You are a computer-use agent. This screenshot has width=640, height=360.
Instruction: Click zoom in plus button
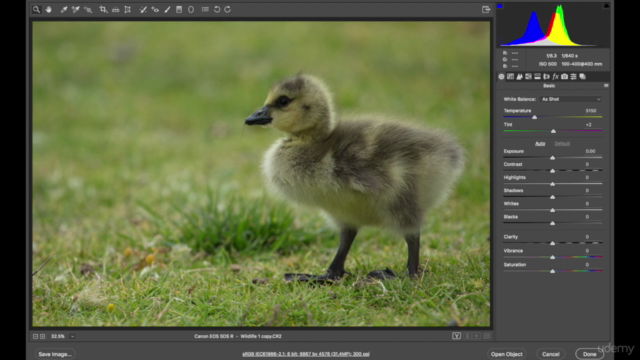tap(42, 336)
